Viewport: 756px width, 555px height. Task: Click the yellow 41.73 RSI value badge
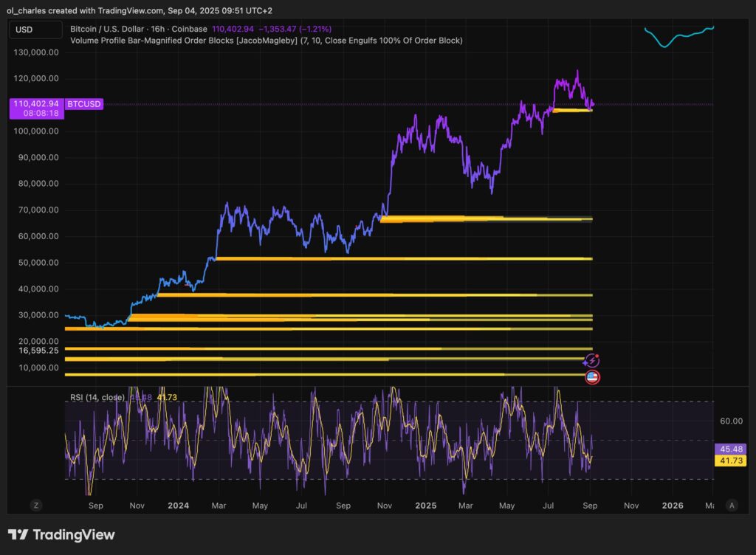pyautogui.click(x=732, y=460)
